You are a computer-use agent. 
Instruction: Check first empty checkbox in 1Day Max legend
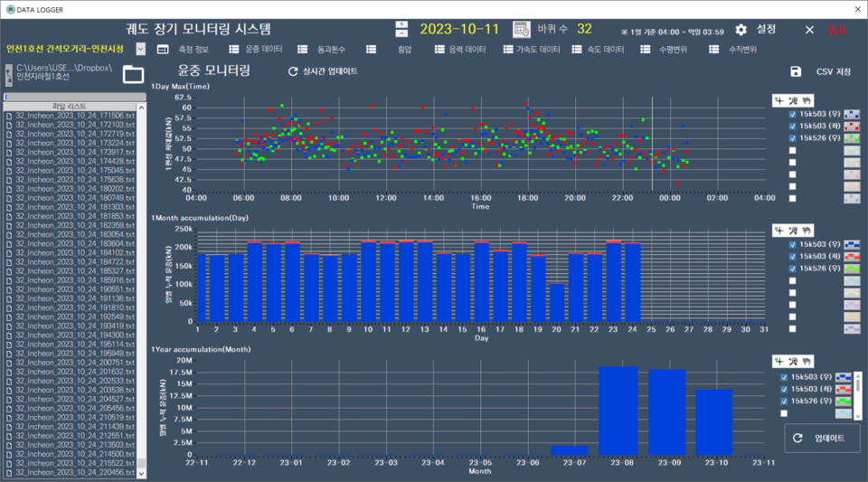(793, 150)
